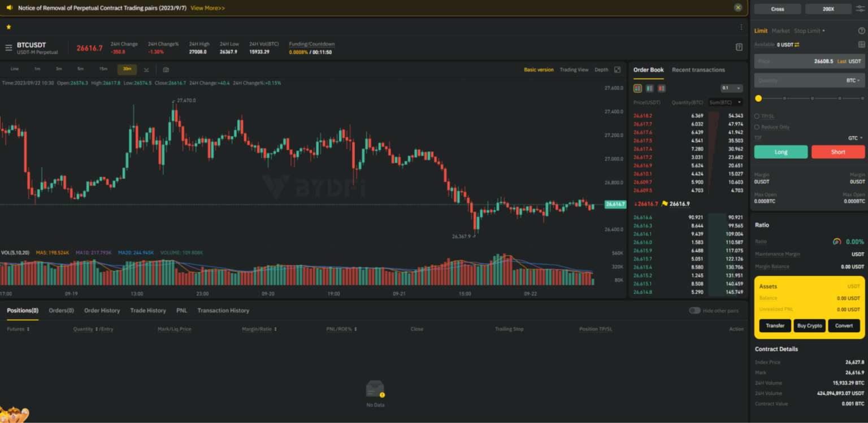This screenshot has width=868, height=423.
Task: Open trading preferences settings icon
Action: tap(860, 8)
